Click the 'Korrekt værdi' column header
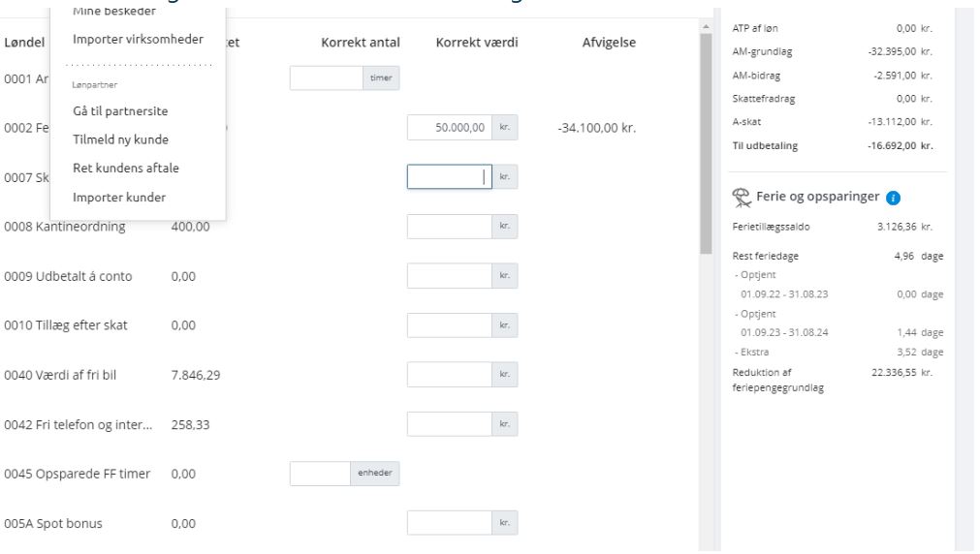 click(x=477, y=43)
